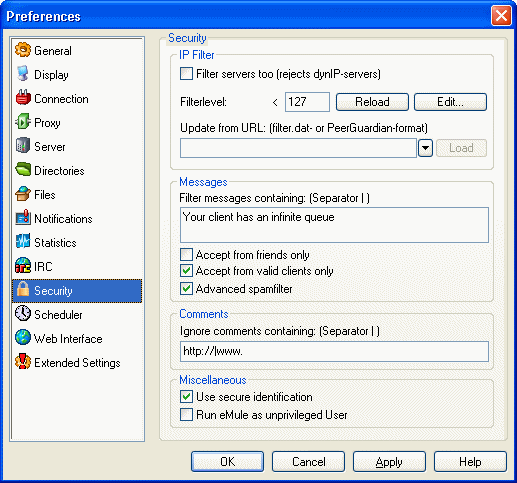
Task: Open the Server tower icon
Action: coord(23,146)
